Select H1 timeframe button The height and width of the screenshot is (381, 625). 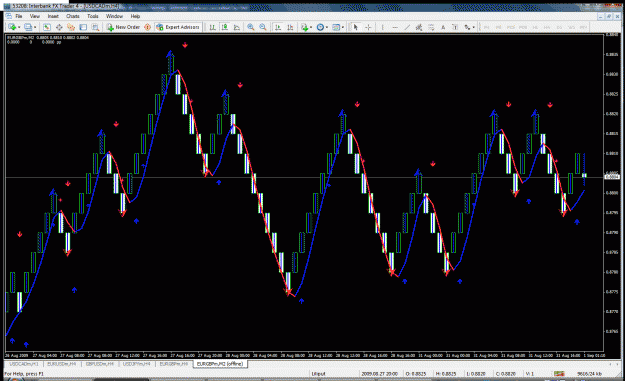coord(535,27)
